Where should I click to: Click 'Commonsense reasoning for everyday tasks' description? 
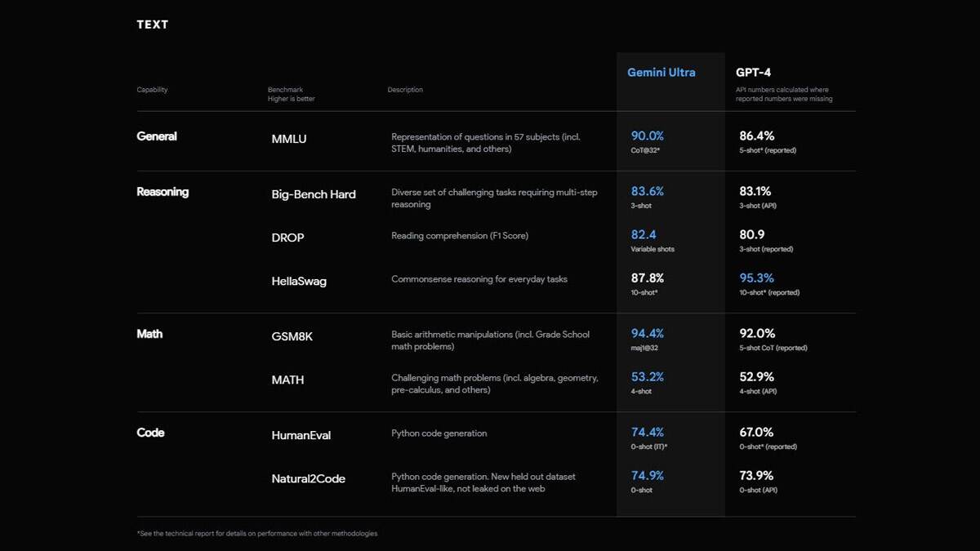point(479,279)
